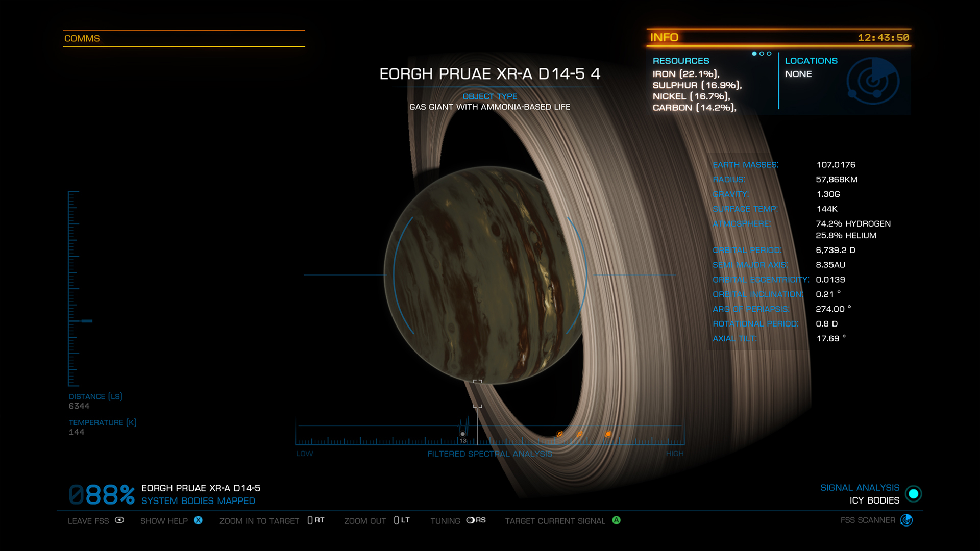Image resolution: width=980 pixels, height=551 pixels.
Task: Select first page dot in Info panel
Action: pos(754,54)
